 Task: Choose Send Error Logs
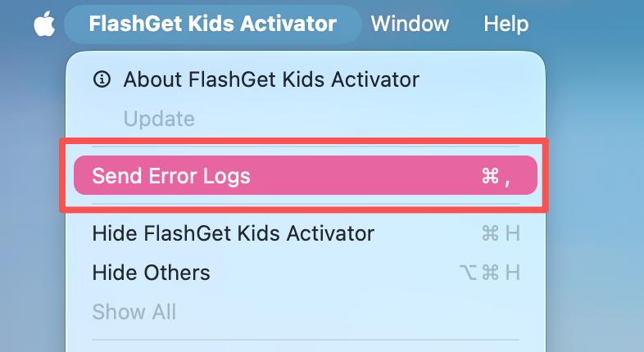pos(171,176)
